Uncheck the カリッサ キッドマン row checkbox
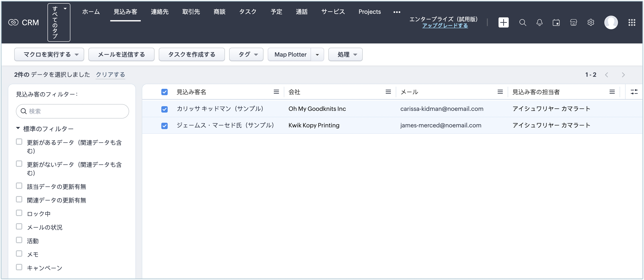The width and height of the screenshot is (644, 280). pyautogui.click(x=164, y=109)
